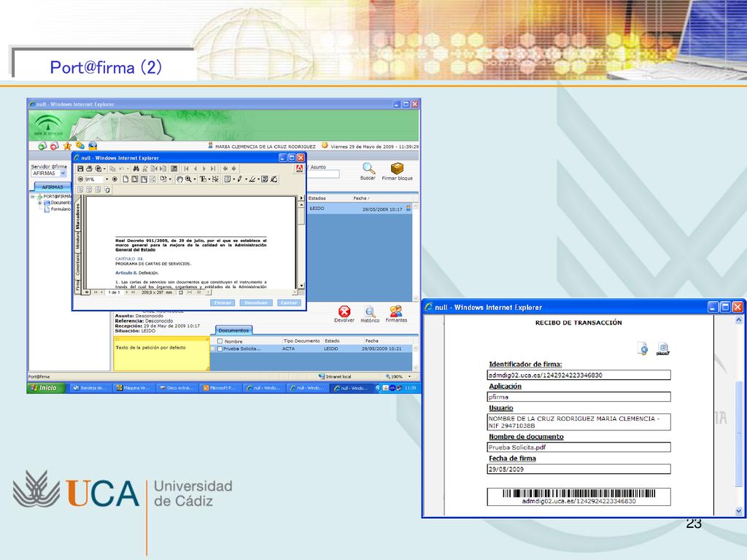The height and width of the screenshot is (560, 747).
Task: Open Máquina Vir... taskbar item
Action: tap(133, 388)
